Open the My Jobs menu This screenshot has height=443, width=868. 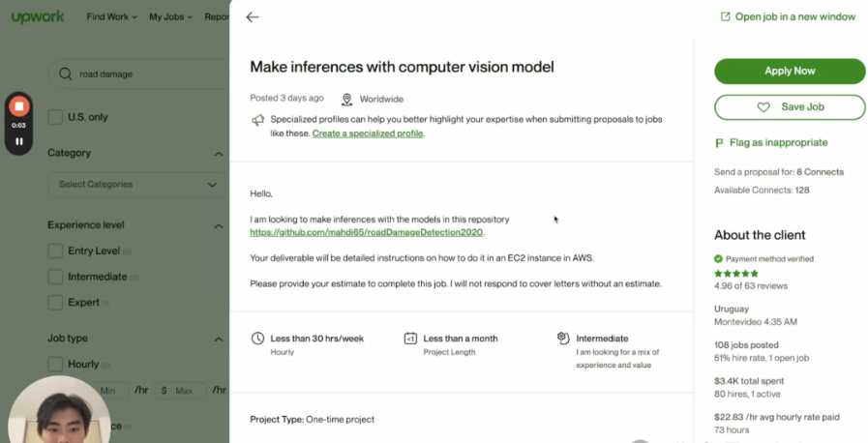tap(170, 16)
